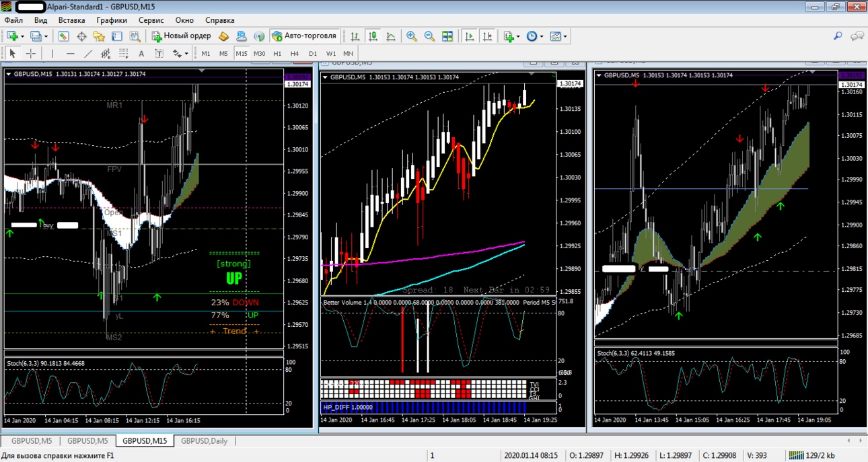This screenshot has height=462, width=868.
Task: Switch to the GBPUSD,Daily chart tab
Action: click(x=204, y=441)
